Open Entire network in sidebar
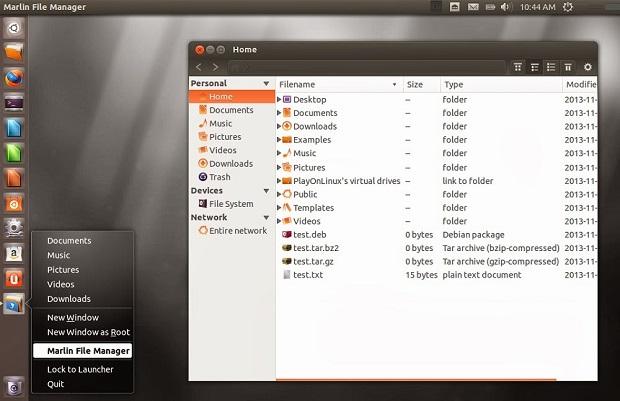The image size is (620, 401). (x=232, y=231)
